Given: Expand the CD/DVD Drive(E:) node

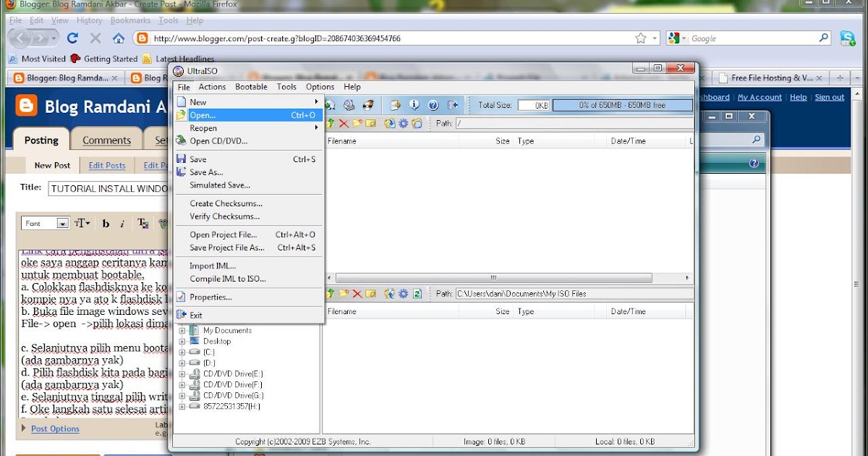Looking at the screenshot, I should [x=182, y=374].
